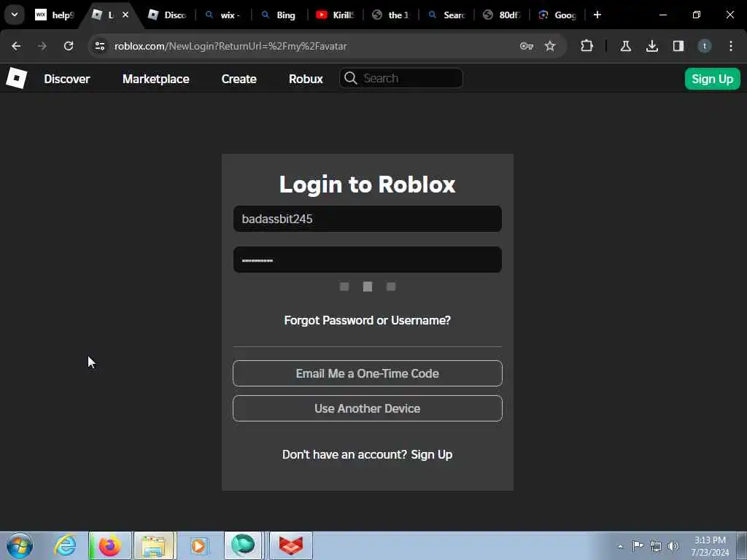The height and width of the screenshot is (560, 747).
Task: Click the green Sign Up button
Action: coord(712,79)
